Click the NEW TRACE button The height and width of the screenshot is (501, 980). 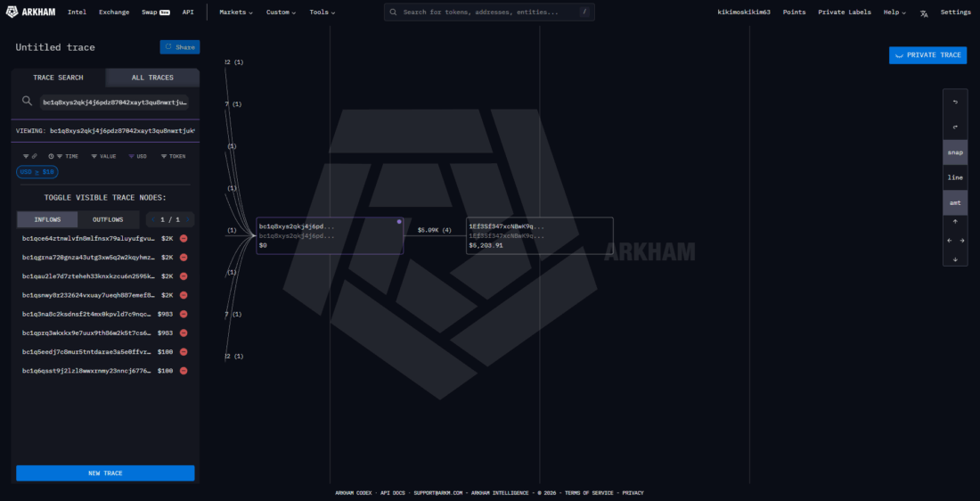pos(105,472)
